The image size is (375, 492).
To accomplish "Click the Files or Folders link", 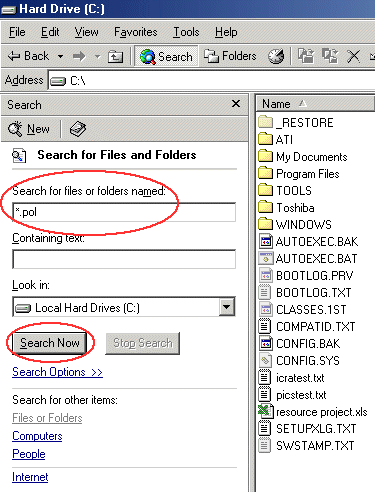I will (47, 418).
